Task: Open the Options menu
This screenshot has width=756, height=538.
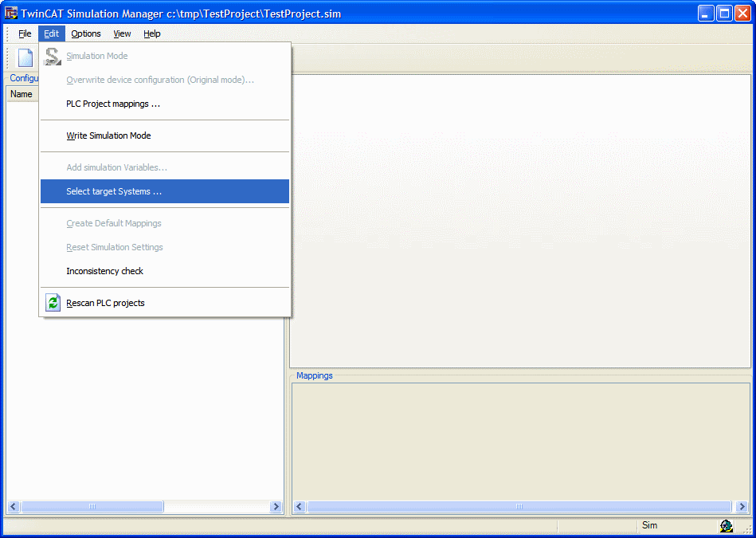Action: 86,33
